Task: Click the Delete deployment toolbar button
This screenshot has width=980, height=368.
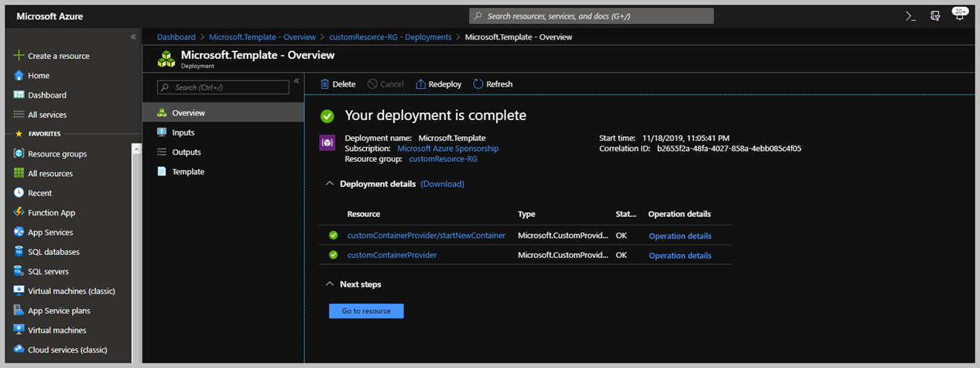Action: click(x=338, y=84)
